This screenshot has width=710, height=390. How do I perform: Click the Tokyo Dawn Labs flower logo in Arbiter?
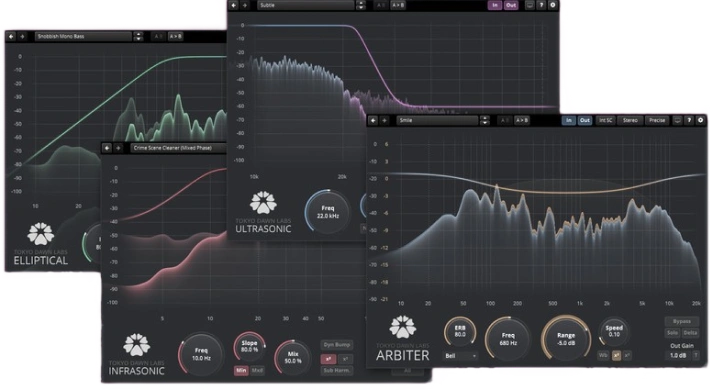click(x=403, y=327)
